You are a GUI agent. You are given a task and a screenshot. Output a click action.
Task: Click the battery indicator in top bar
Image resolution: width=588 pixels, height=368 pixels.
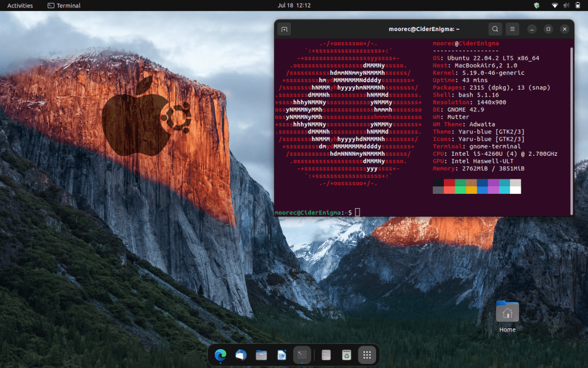pos(578,6)
